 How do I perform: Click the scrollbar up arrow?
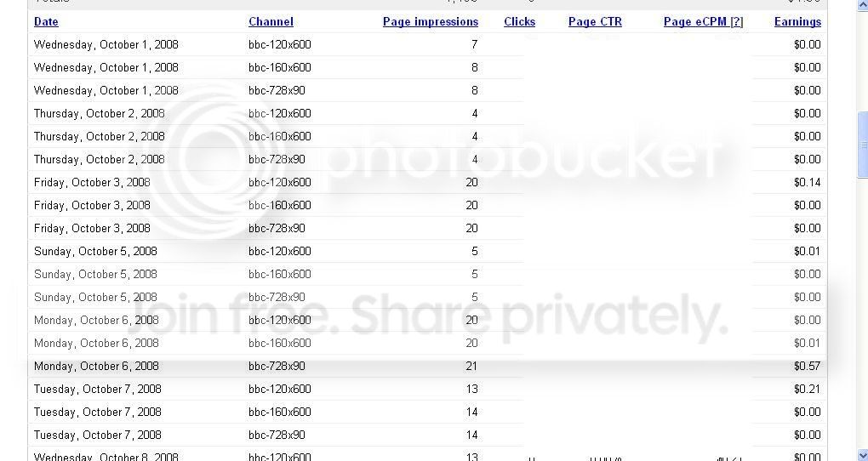pyautogui.click(x=862, y=4)
